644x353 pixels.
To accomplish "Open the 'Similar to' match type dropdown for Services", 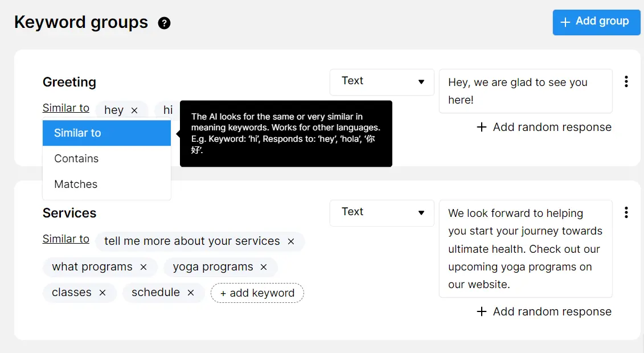I will click(65, 239).
